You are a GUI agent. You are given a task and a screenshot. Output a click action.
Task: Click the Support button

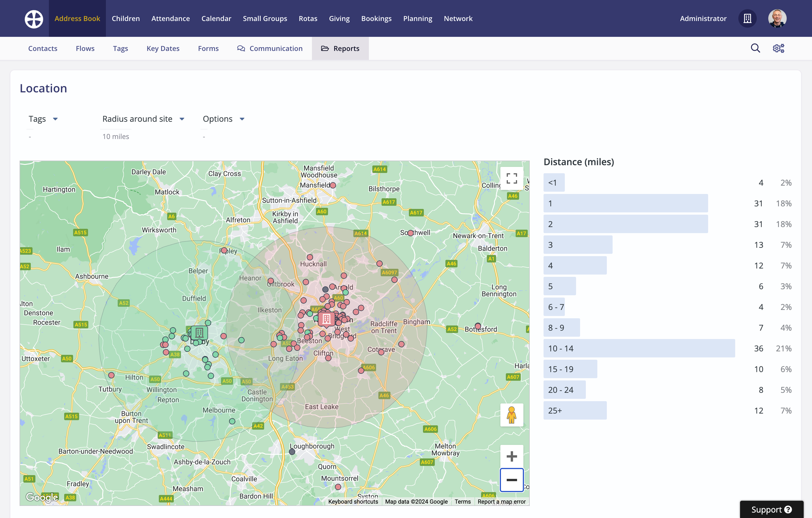(x=771, y=509)
